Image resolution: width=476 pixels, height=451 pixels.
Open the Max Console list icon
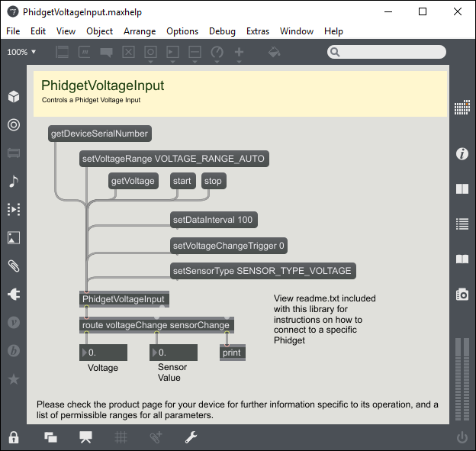pyautogui.click(x=462, y=224)
